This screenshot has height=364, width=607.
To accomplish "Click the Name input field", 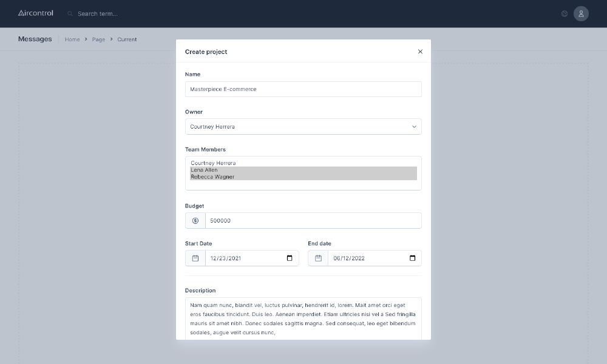I will point(303,89).
